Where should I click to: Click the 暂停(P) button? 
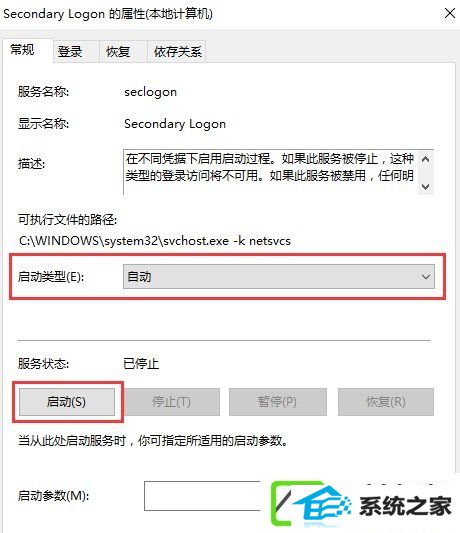point(278,402)
